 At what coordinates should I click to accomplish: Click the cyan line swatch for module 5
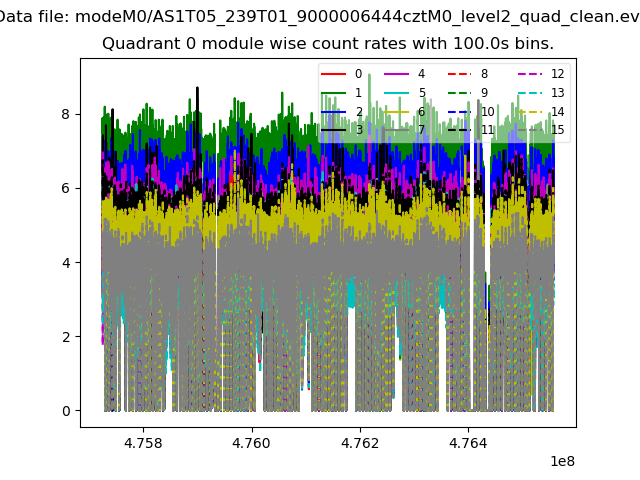pyautogui.click(x=396, y=93)
